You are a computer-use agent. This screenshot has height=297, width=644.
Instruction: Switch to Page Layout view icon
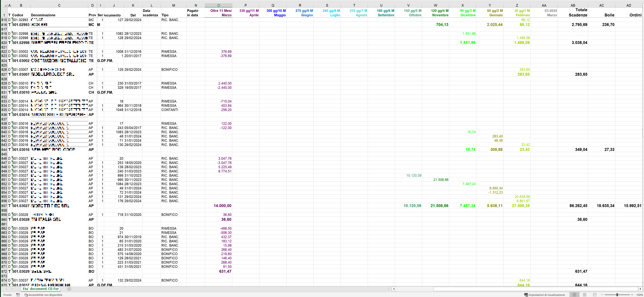(584, 295)
